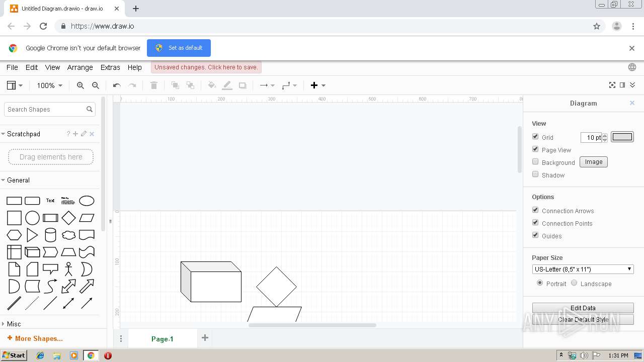This screenshot has height=362, width=644.
Task: Toggle the Page View checkbox
Action: (x=535, y=149)
